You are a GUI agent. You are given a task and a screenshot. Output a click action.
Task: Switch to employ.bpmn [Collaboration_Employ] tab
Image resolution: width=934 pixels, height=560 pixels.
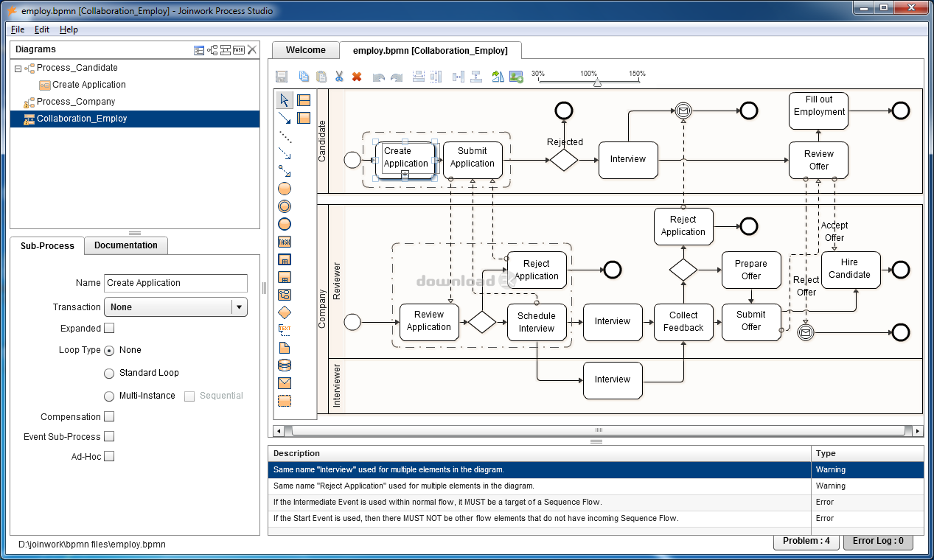tap(431, 51)
